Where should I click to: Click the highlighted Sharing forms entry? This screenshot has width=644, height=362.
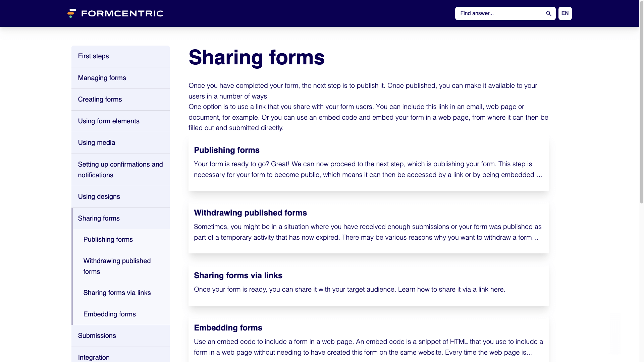[99, 218]
